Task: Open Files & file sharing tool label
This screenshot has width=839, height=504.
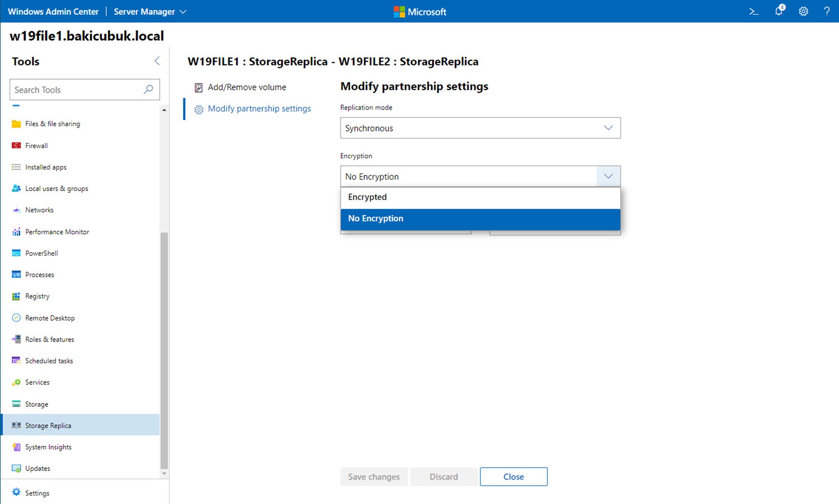Action: (x=53, y=124)
